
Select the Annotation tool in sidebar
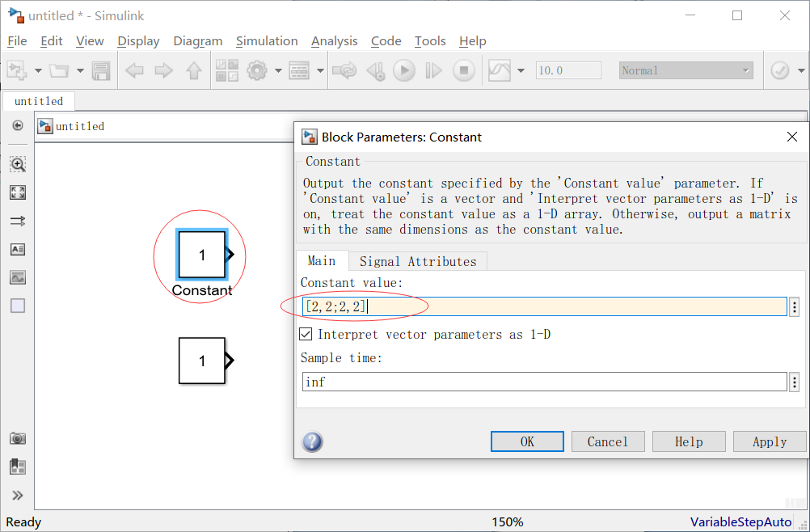click(18, 249)
